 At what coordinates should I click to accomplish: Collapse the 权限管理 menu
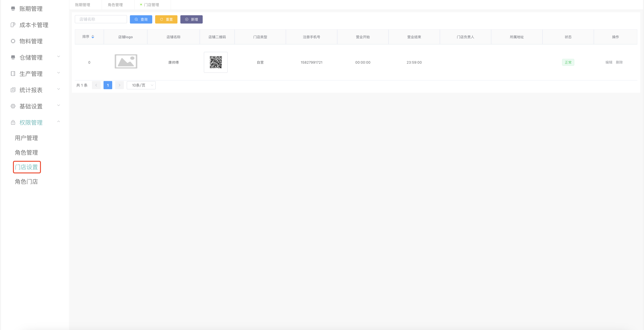59,122
